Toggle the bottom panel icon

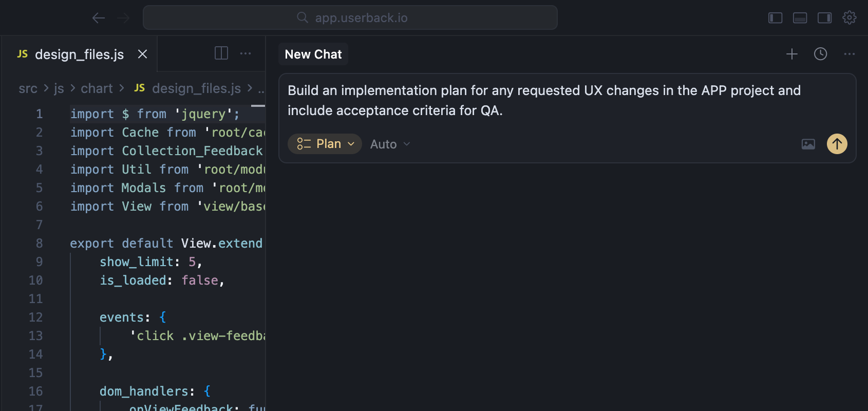800,17
